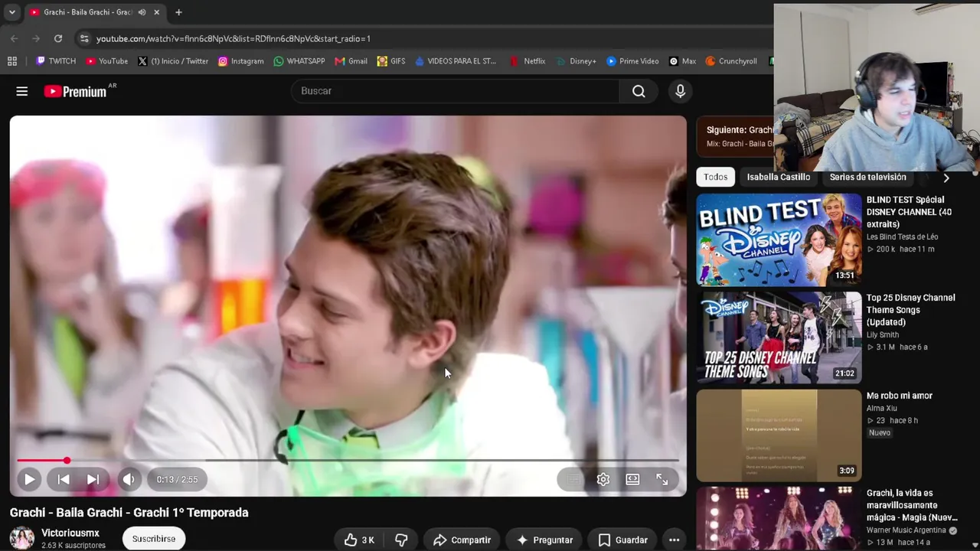Skip to the previous video
Image resolution: width=980 pixels, height=551 pixels.
(x=64, y=480)
